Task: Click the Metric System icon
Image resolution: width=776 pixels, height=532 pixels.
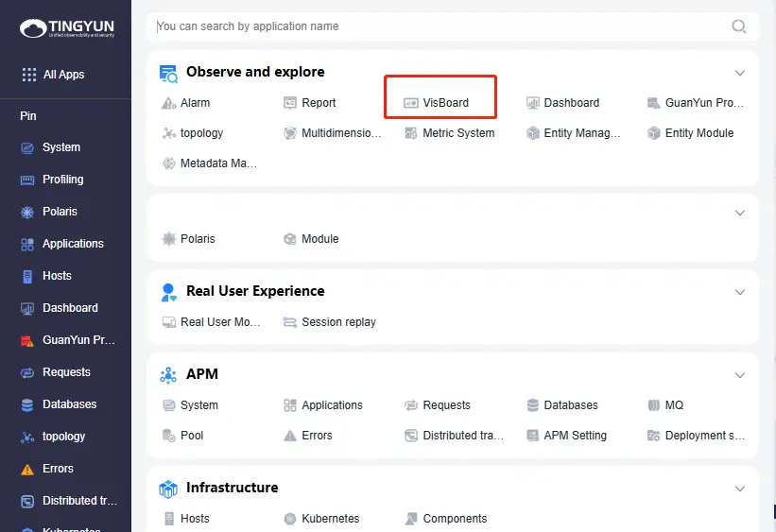Action: coord(411,133)
